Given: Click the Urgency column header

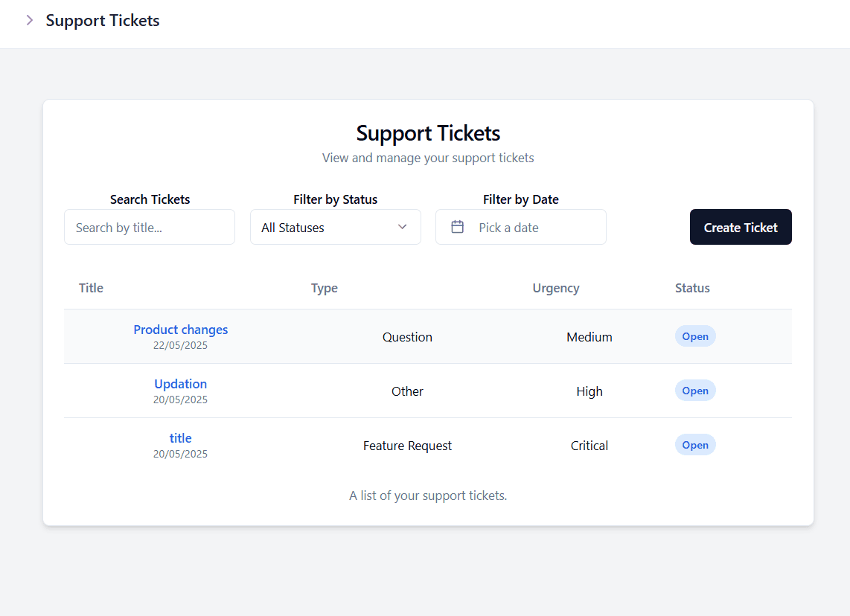Looking at the screenshot, I should coord(556,288).
